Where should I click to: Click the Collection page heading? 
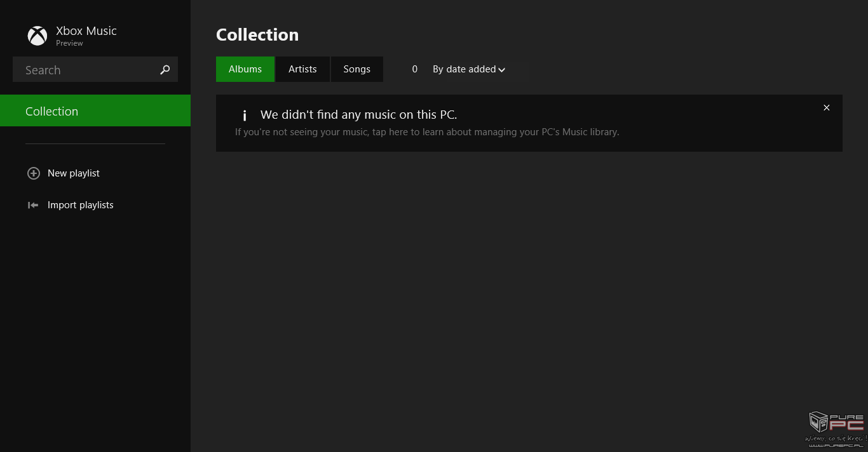pos(257,34)
